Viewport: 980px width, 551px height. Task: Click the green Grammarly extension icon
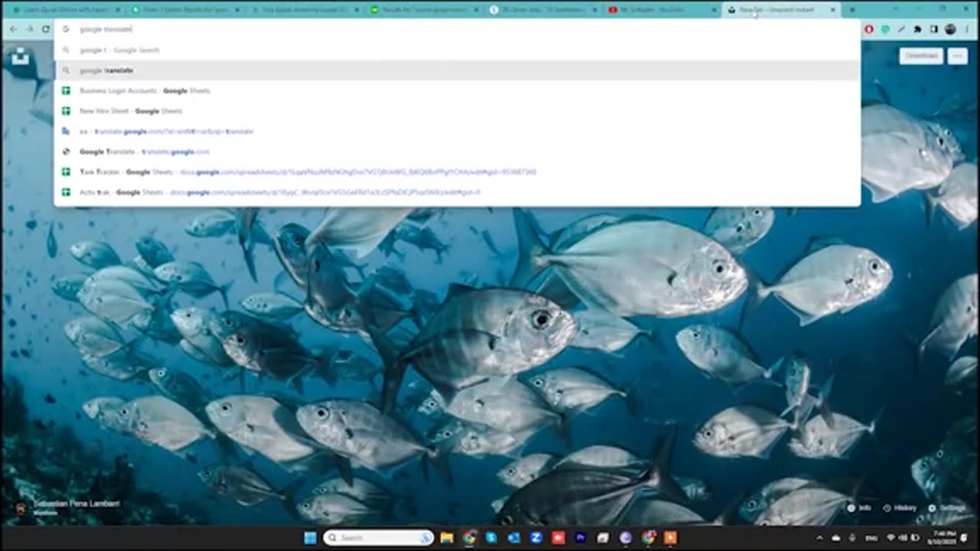(885, 29)
